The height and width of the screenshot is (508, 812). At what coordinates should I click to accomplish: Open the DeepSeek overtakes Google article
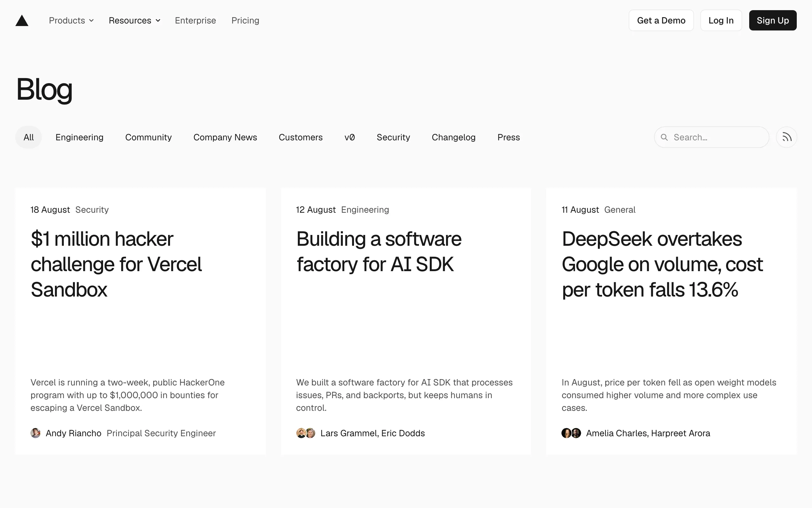(x=662, y=264)
